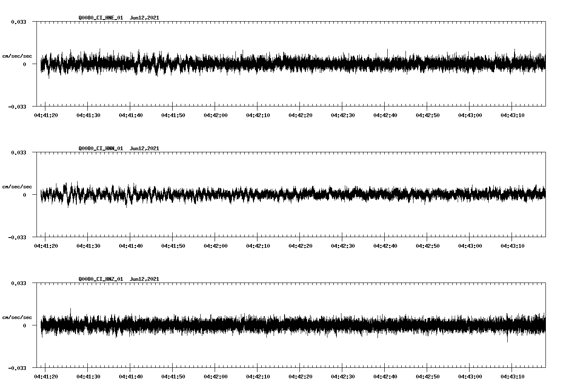The height and width of the screenshot is (392, 576).
Task: Select 04:41:20 time label on HNE plot
Action: pos(46,115)
